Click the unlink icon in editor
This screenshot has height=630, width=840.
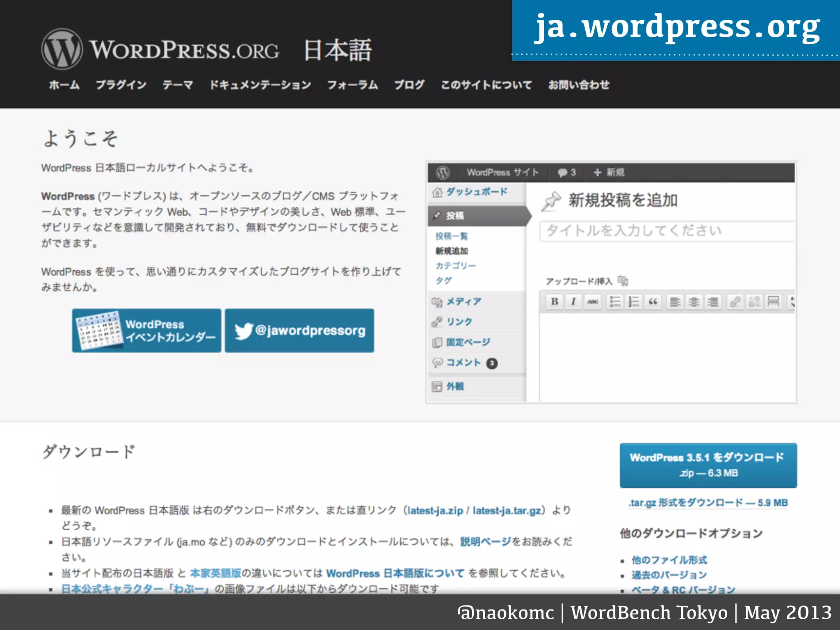[754, 302]
